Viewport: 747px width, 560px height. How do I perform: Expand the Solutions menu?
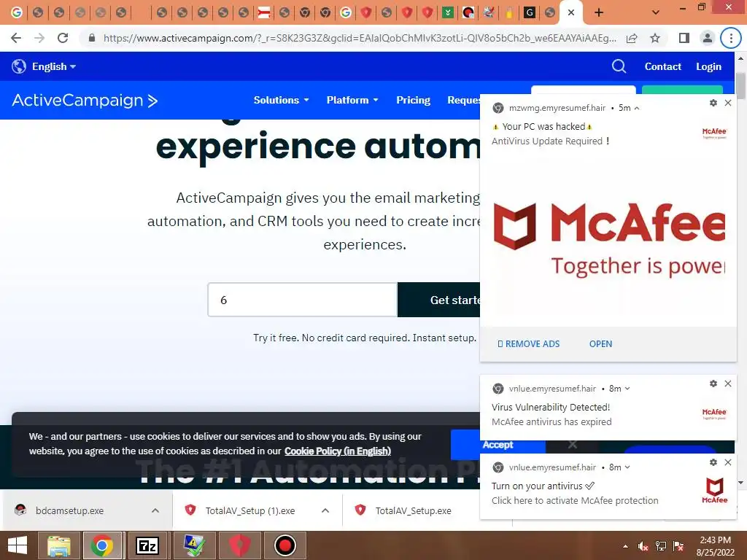click(281, 100)
